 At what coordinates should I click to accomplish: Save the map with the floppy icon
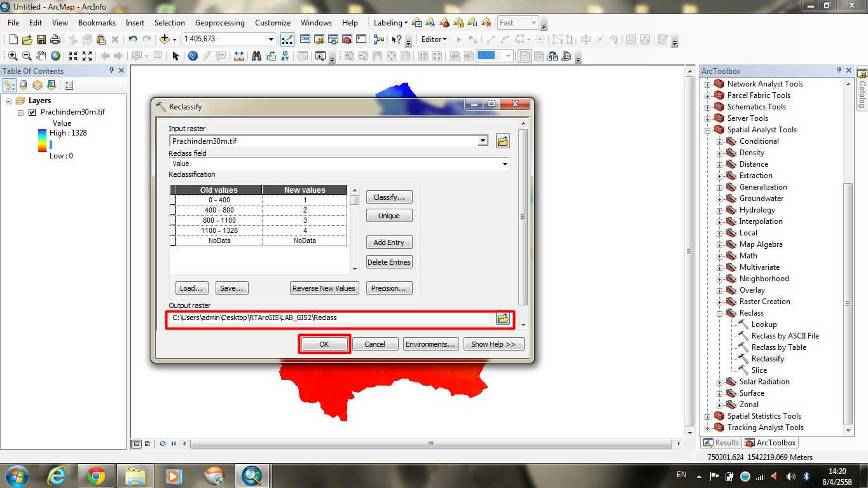point(41,39)
